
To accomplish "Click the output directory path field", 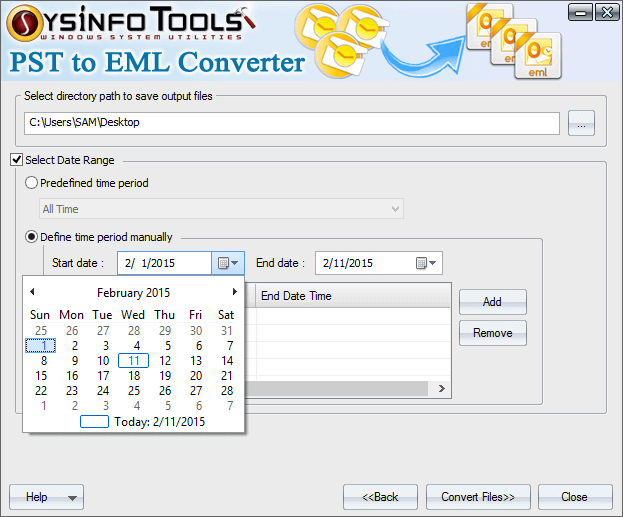I will click(292, 123).
